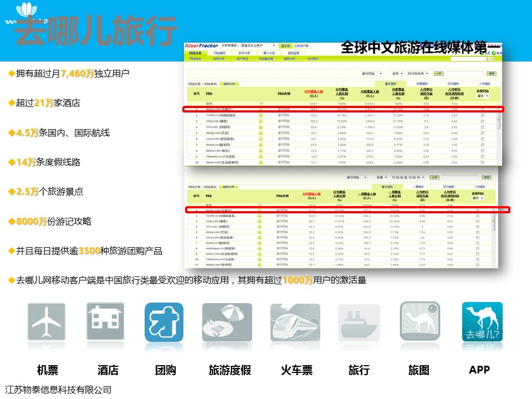532x399 pixels.
Task: Open trend chart icon for lotour.com in monthly table
Action: pos(260,162)
